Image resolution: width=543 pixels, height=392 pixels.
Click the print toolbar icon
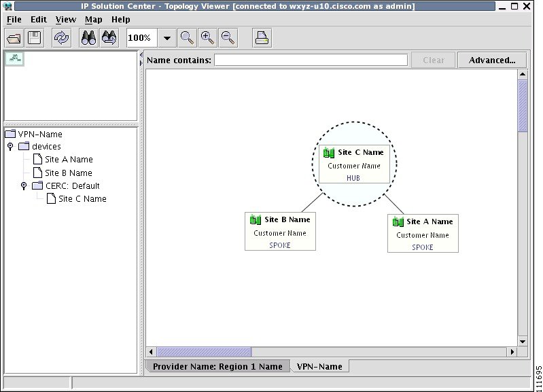(x=262, y=38)
